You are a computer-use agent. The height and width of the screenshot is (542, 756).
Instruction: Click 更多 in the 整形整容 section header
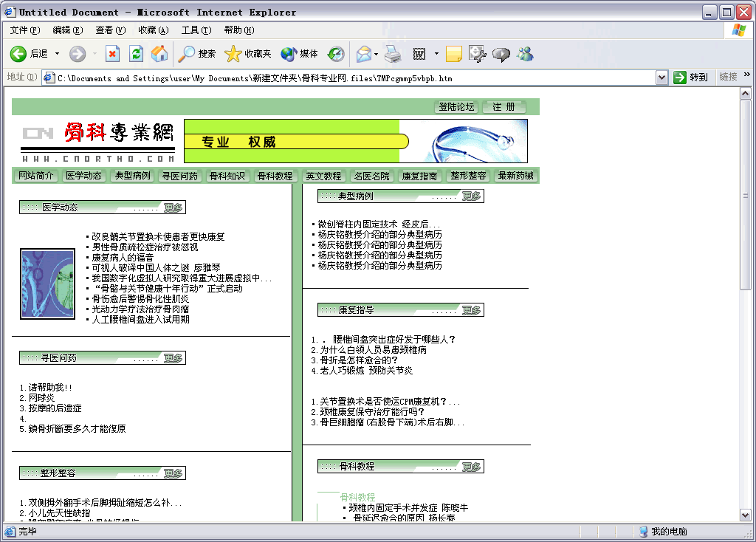tap(173, 473)
